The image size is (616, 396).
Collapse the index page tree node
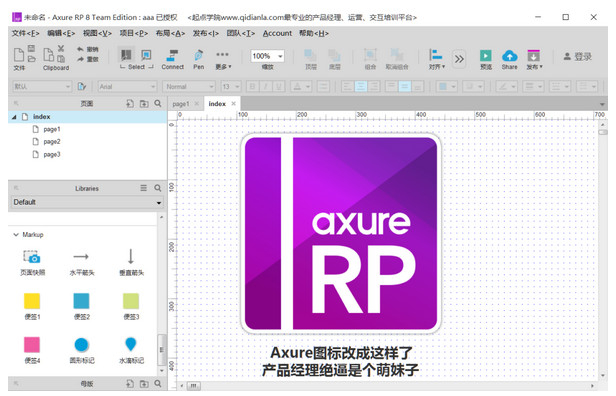[x=14, y=117]
